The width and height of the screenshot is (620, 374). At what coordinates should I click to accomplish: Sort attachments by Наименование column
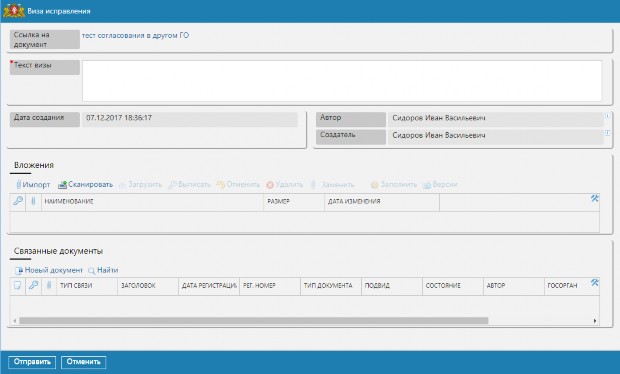tap(152, 202)
